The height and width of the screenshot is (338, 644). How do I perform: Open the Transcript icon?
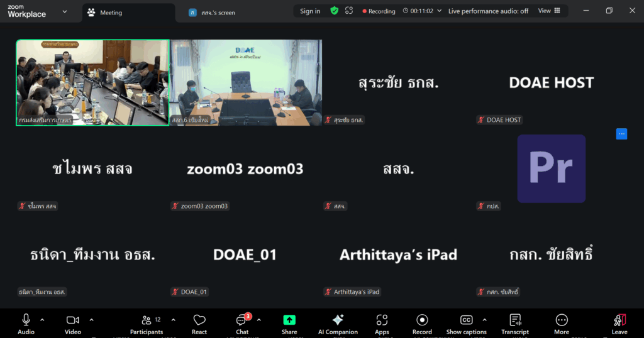point(515,320)
